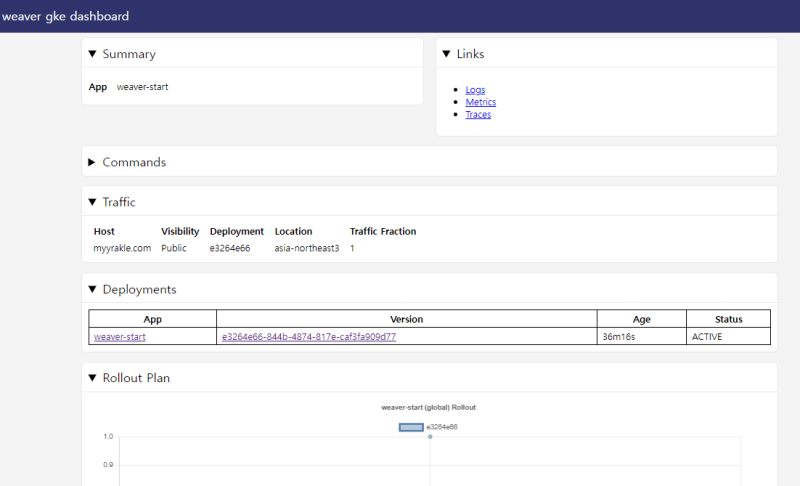Collapse the Traffic section

pyautogui.click(x=93, y=202)
